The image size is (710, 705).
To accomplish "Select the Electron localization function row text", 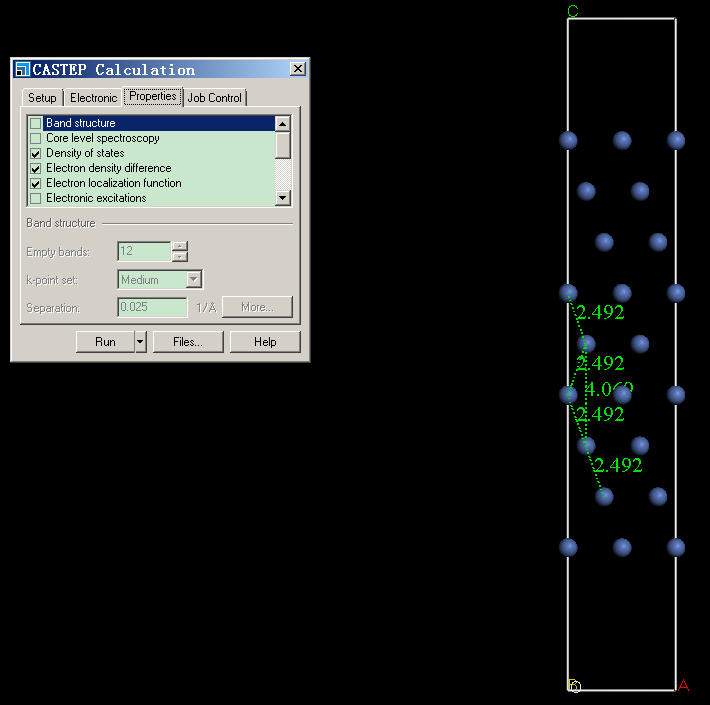I will coord(114,183).
